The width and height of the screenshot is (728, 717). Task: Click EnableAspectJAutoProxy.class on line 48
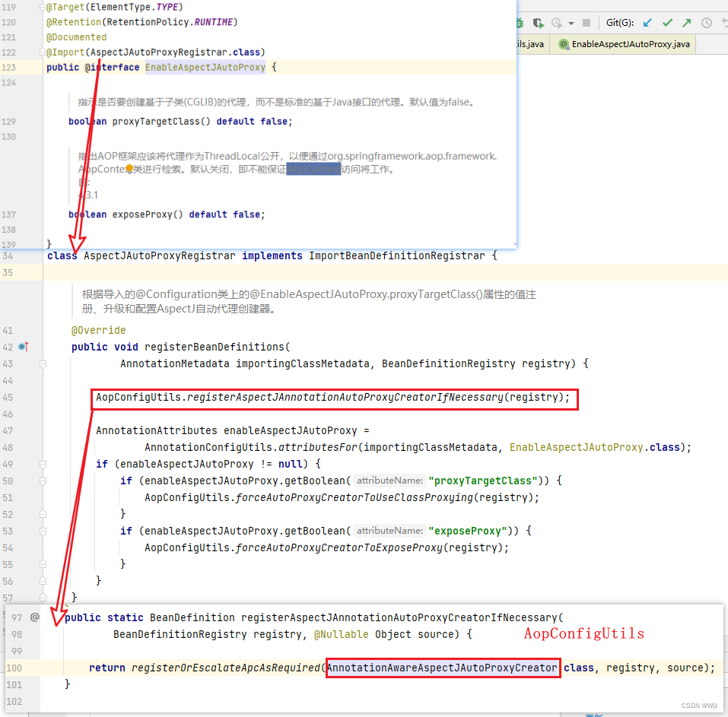pyautogui.click(x=595, y=447)
